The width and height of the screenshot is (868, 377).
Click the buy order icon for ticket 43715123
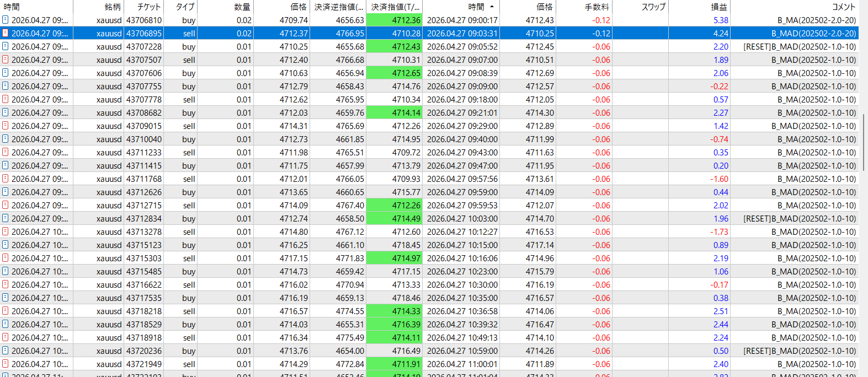pyautogui.click(x=6, y=245)
